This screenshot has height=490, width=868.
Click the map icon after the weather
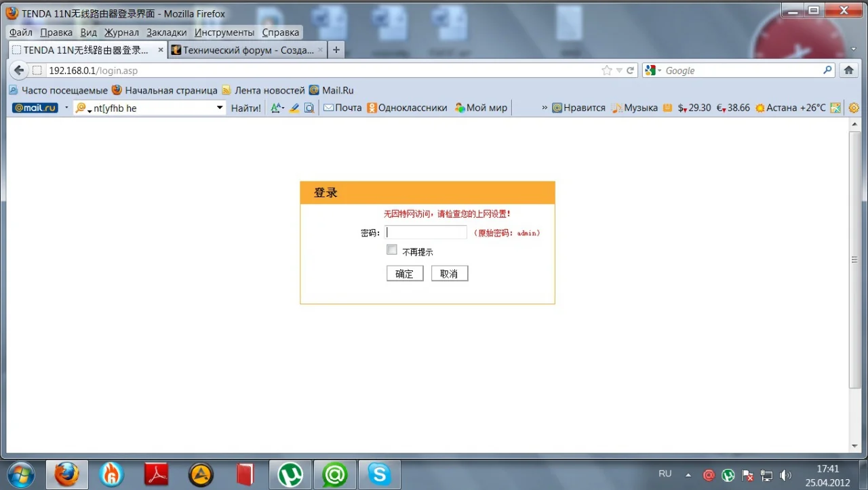tap(835, 108)
